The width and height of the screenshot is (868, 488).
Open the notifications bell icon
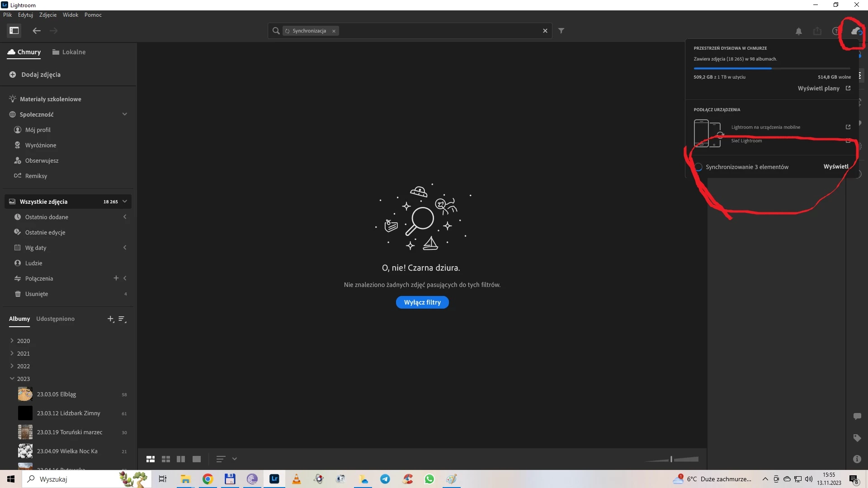click(799, 31)
